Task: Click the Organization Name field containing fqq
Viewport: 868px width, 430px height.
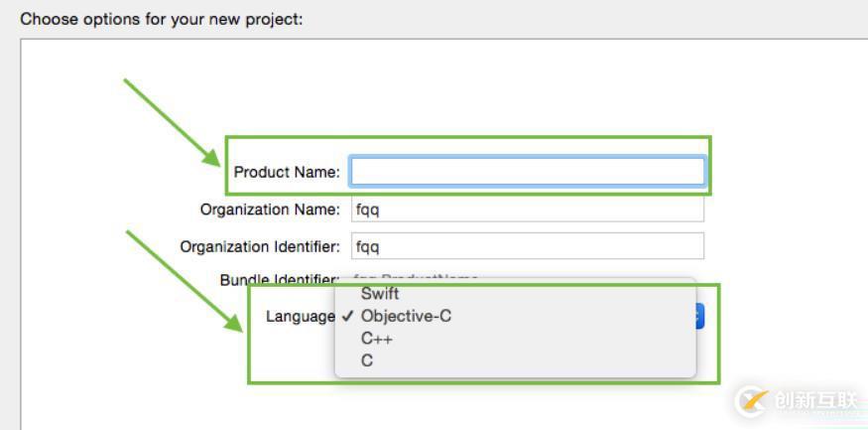Action: (x=527, y=210)
